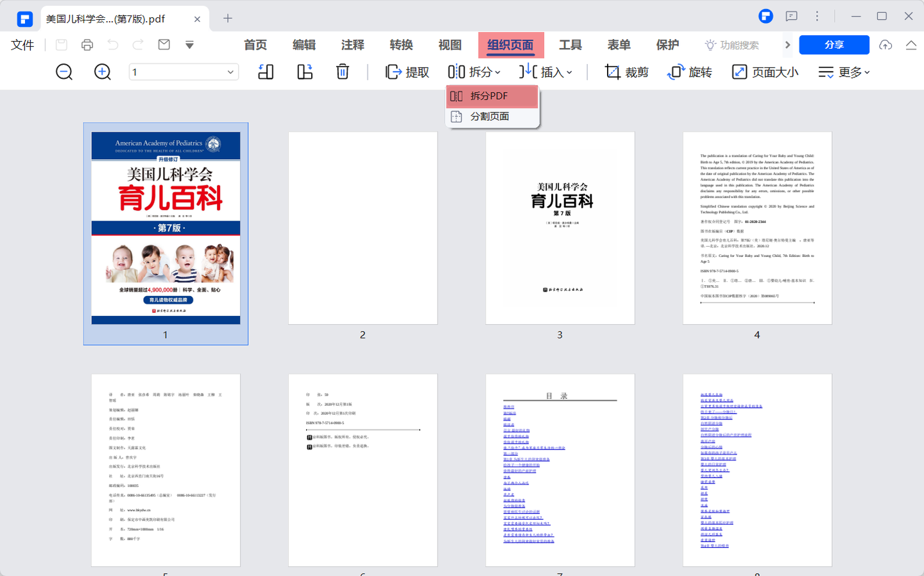The image size is (924, 576).
Task: Click the 提取 extract button
Action: 407,72
